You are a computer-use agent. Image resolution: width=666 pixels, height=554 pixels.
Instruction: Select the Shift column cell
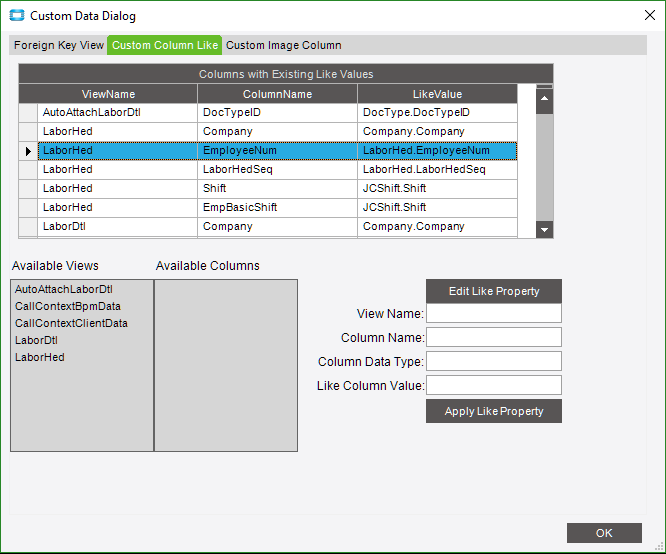277,188
